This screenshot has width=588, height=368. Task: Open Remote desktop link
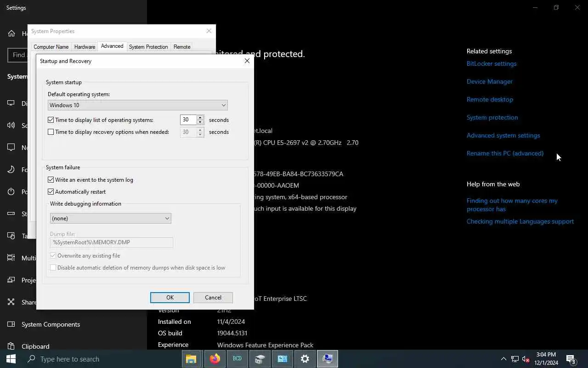pyautogui.click(x=490, y=99)
